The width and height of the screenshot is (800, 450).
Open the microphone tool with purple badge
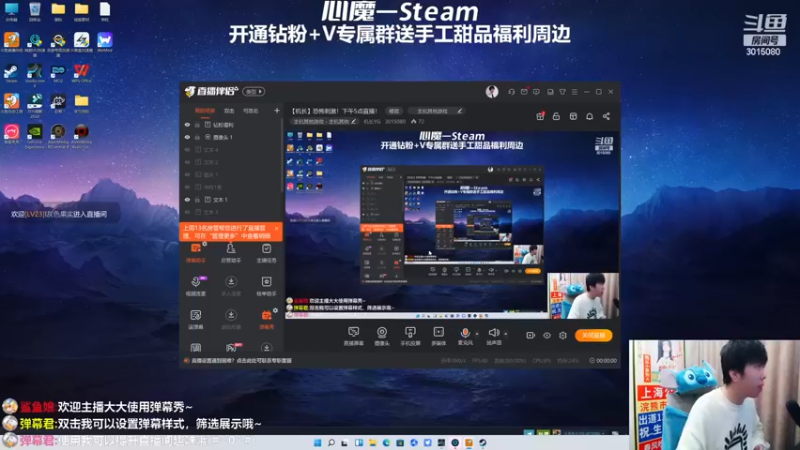pos(196,286)
